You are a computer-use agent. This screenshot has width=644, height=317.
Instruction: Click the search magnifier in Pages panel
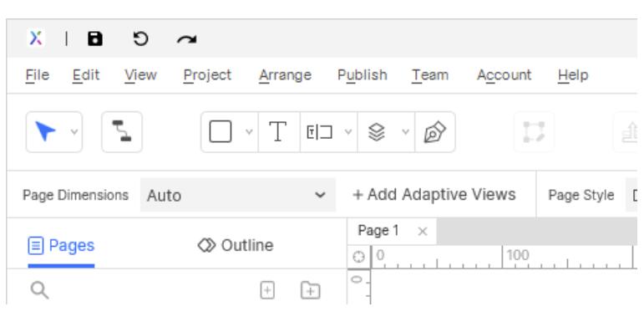pyautogui.click(x=40, y=290)
